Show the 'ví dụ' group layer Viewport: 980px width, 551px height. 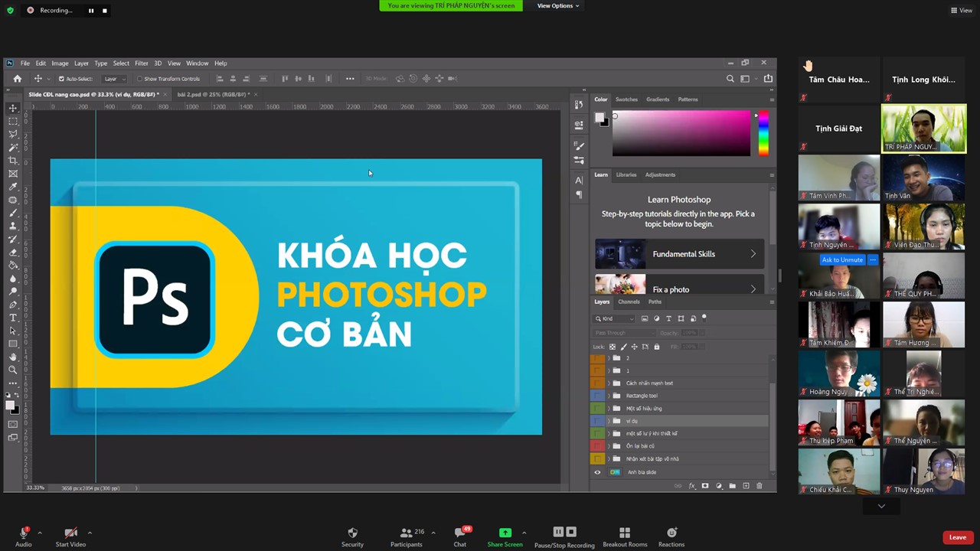click(x=597, y=421)
